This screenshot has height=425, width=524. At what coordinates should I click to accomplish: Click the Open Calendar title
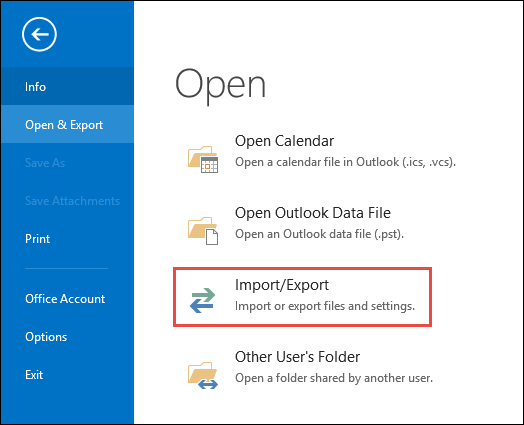pyautogui.click(x=284, y=141)
